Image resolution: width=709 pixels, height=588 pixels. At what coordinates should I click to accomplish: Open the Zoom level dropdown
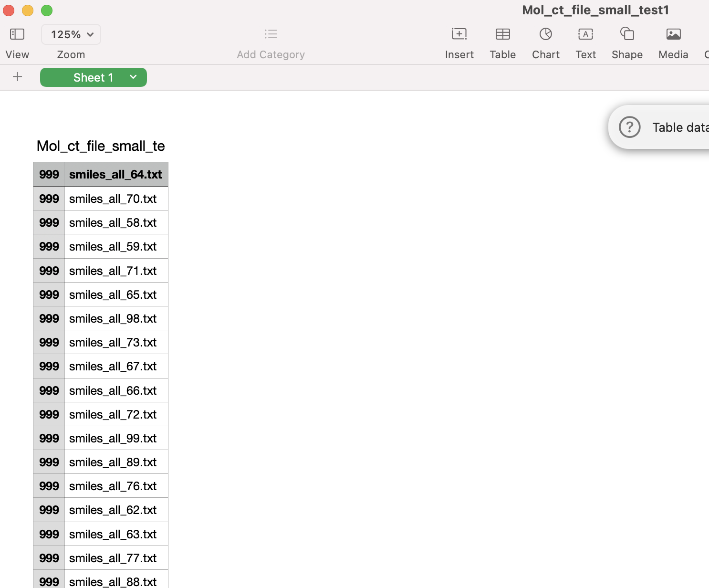pyautogui.click(x=71, y=34)
